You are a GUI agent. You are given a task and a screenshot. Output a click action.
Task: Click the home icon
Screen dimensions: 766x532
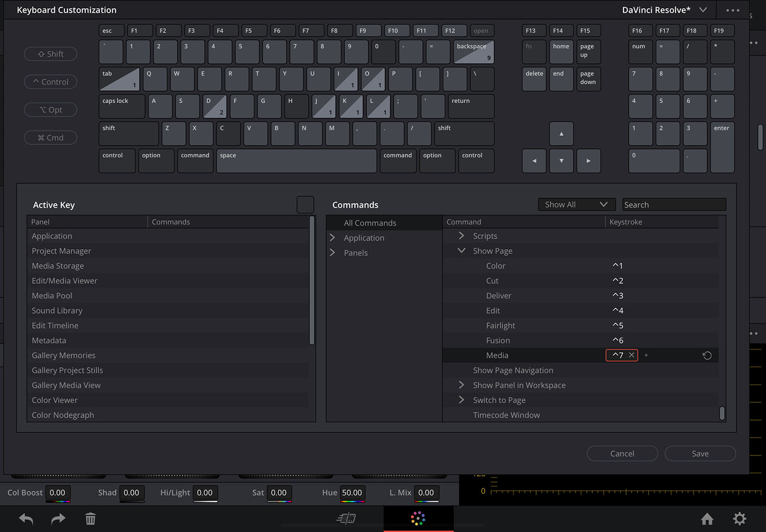point(707,519)
